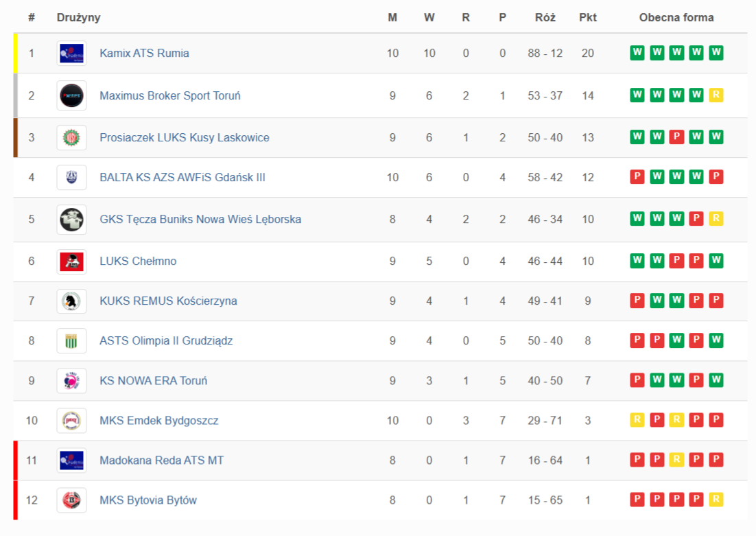This screenshot has height=536, width=756.
Task: Open the Madokana Reda ATS MT team link
Action: [x=161, y=461]
